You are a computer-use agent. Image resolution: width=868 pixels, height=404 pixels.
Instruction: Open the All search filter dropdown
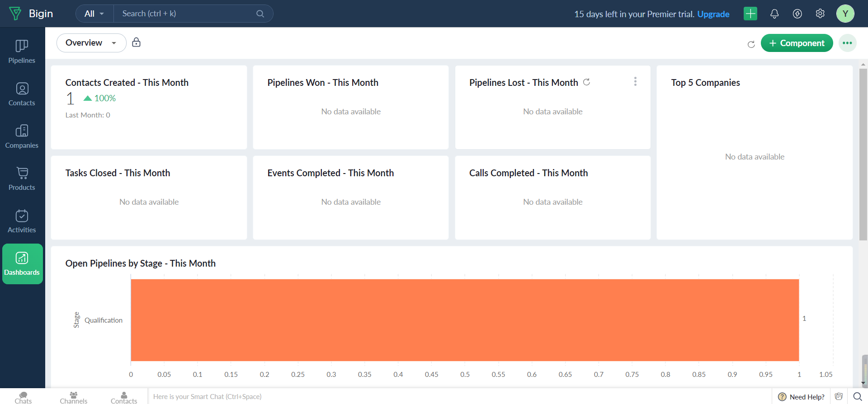click(x=94, y=14)
